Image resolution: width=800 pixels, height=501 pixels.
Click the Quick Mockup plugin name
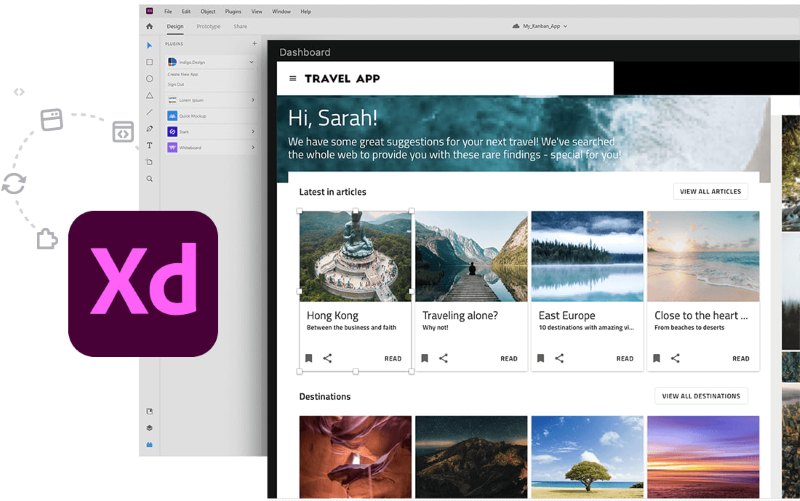click(x=192, y=116)
